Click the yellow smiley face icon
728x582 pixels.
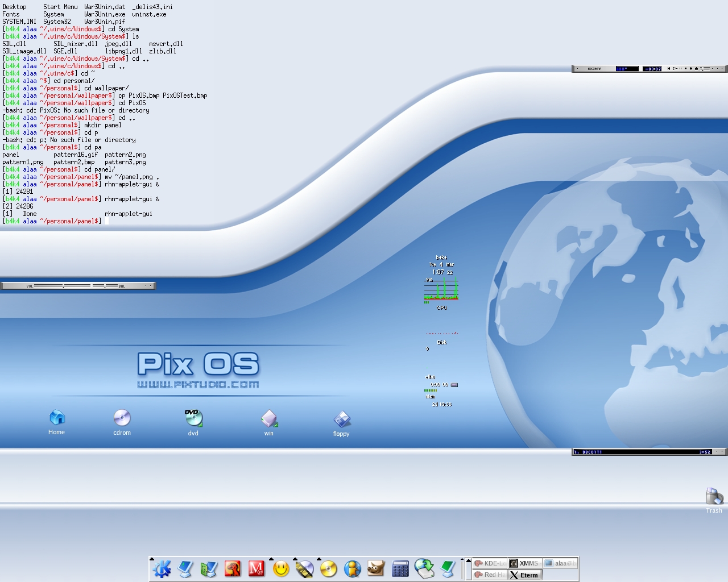click(281, 569)
